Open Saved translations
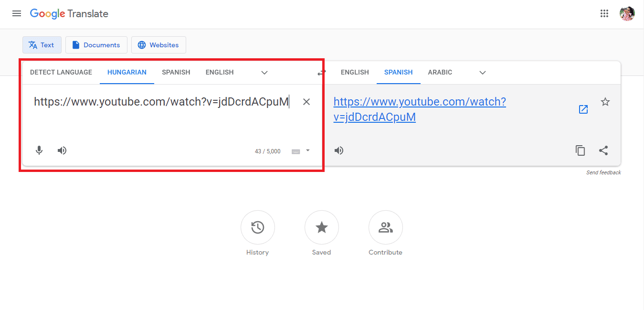This screenshot has width=644, height=310. coord(322,227)
